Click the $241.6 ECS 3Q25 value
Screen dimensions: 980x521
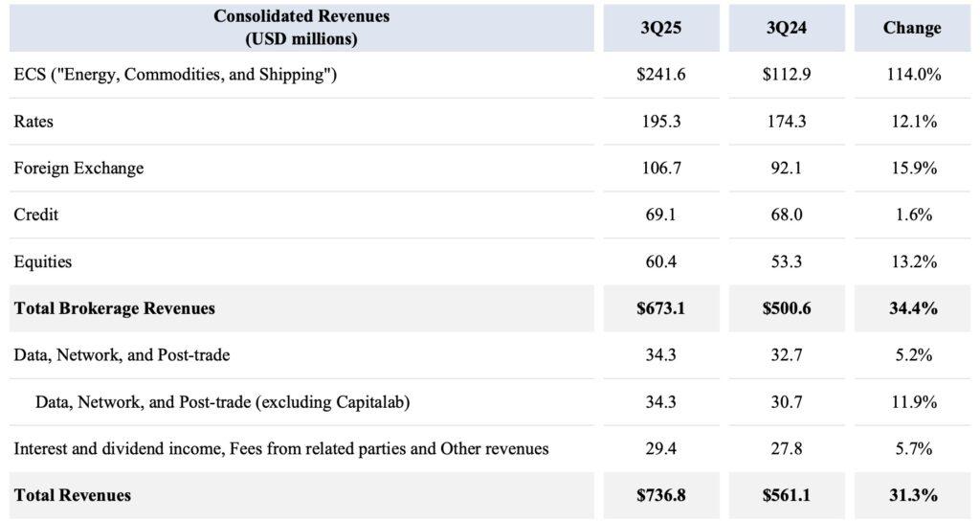tap(660, 75)
